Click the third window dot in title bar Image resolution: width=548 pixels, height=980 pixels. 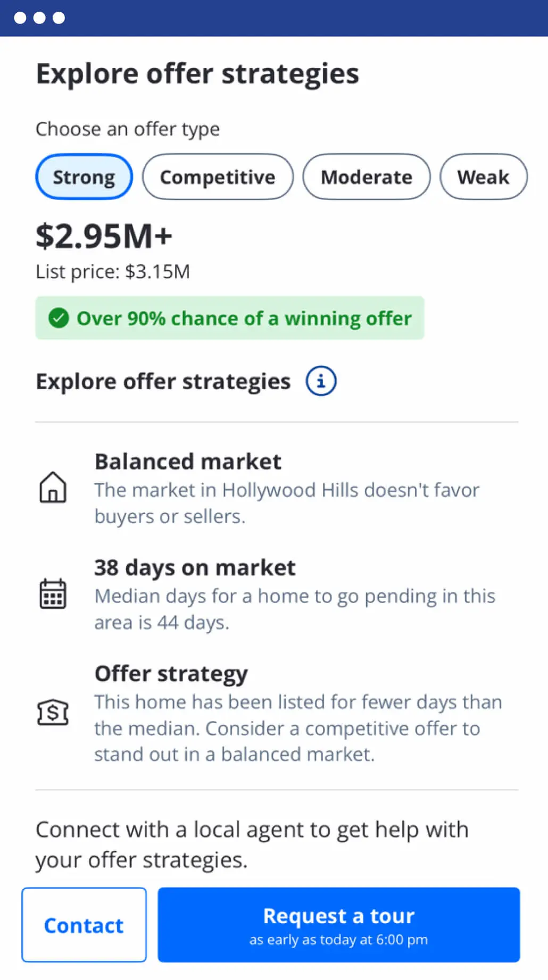[59, 18]
